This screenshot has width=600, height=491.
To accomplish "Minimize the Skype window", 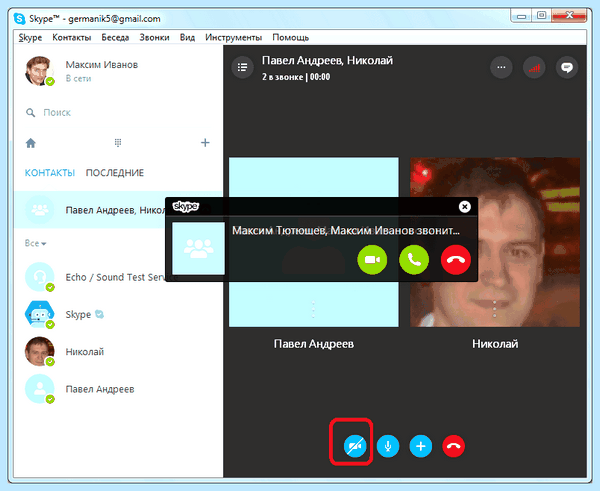I will (521, 16).
